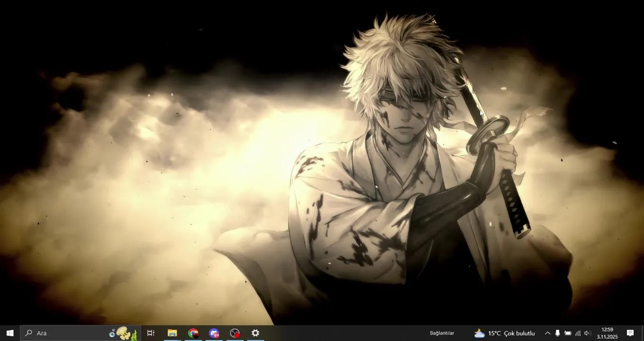Open the battery status icon
This screenshot has width=644, height=341.
[x=568, y=333]
